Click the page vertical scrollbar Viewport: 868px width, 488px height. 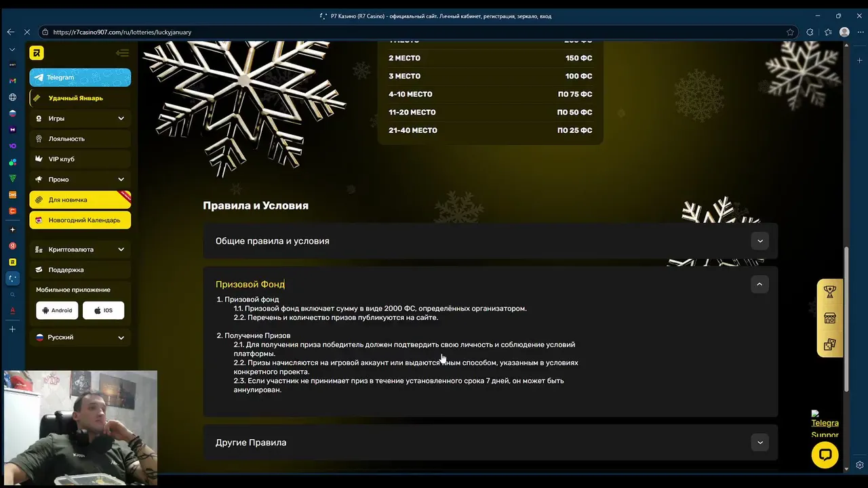click(x=846, y=319)
